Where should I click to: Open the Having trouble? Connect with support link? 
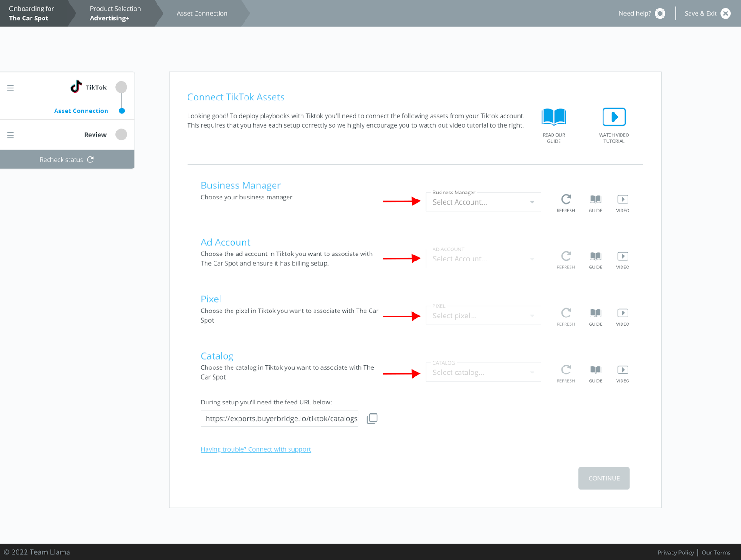pos(256,449)
